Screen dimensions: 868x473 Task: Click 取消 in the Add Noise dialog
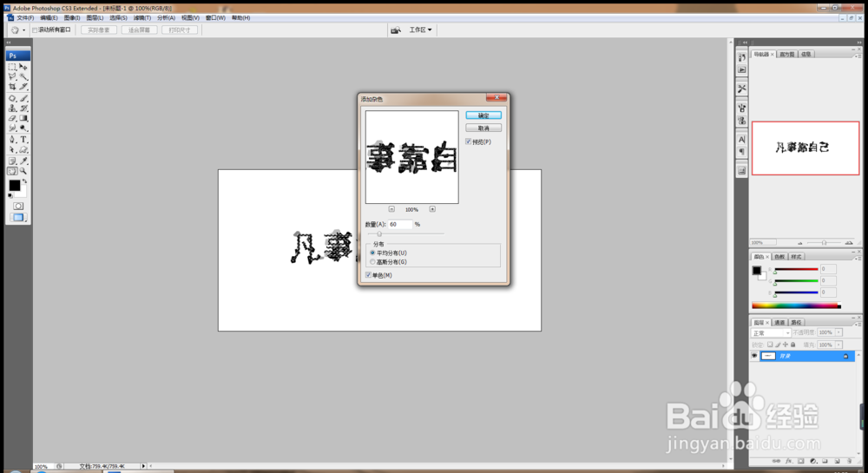(483, 128)
